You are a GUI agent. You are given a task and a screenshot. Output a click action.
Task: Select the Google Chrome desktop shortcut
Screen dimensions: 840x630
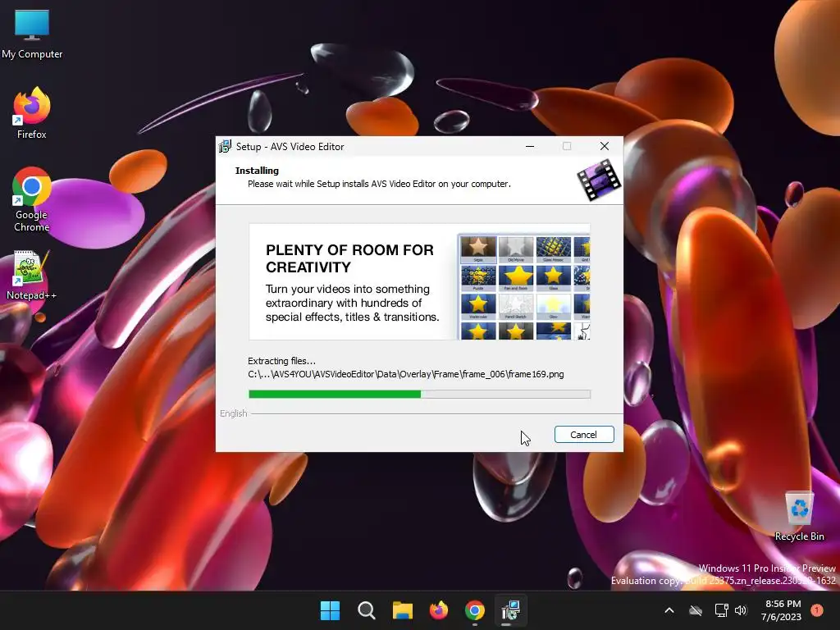32,199
